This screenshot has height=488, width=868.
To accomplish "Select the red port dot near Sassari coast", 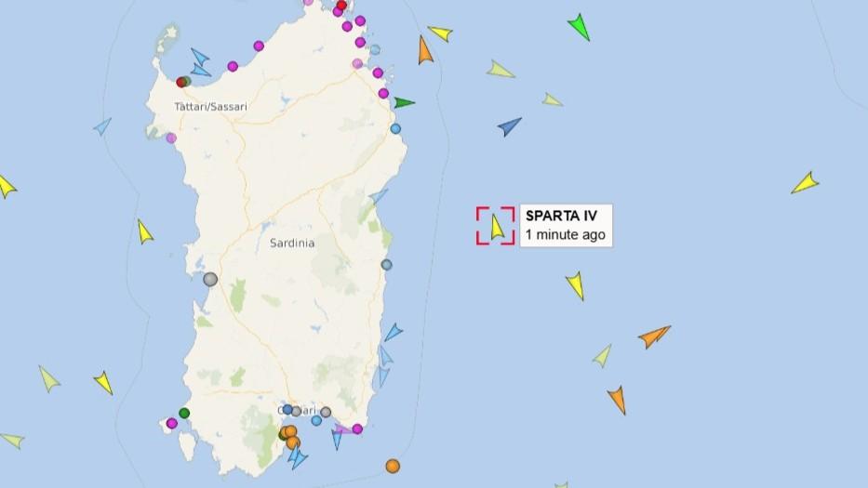I will tap(180, 83).
